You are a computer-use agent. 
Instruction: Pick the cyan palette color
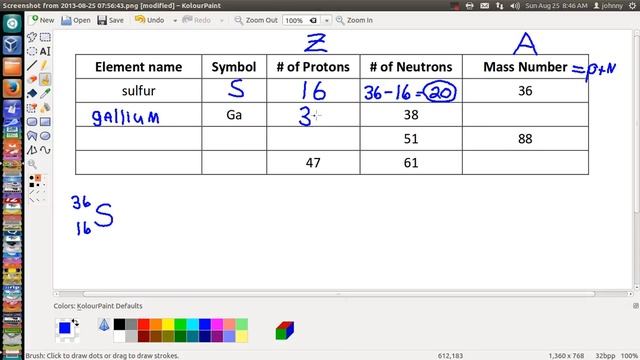[x=193, y=324]
